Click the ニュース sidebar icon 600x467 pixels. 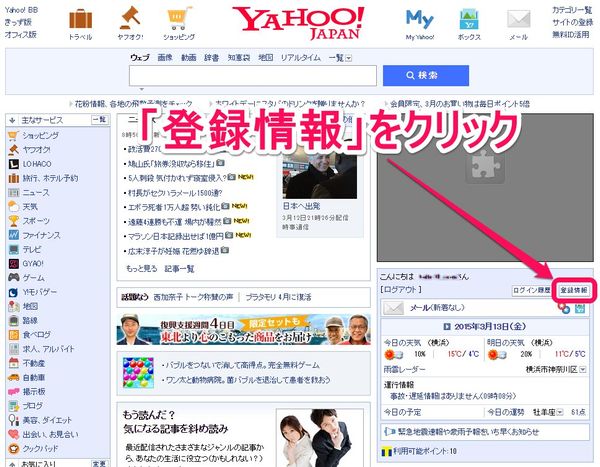point(13,193)
